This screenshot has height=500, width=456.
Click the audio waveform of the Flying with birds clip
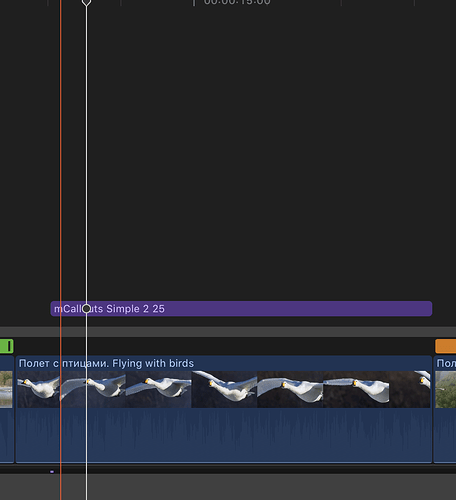[x=224, y=435]
